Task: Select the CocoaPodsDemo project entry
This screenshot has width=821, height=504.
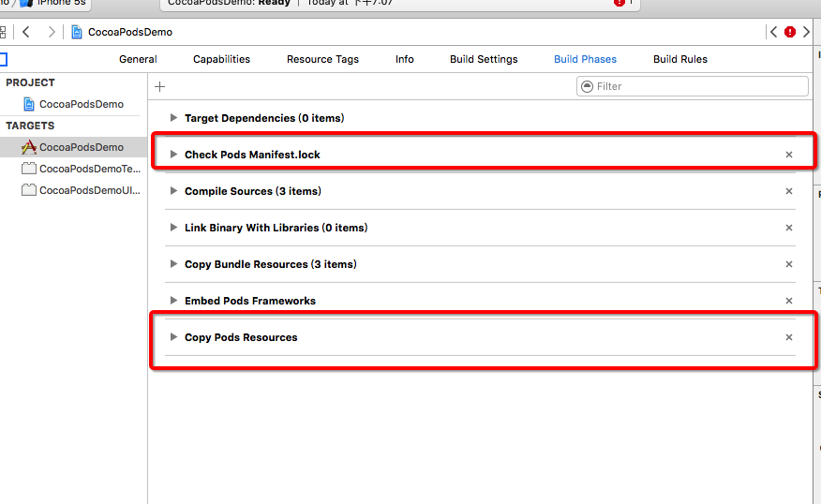Action: pyautogui.click(x=73, y=104)
